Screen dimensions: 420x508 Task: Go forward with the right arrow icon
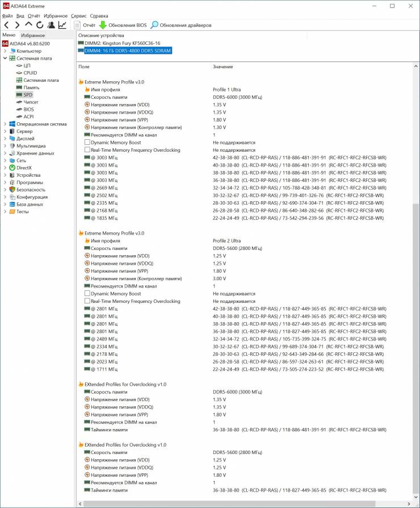[x=17, y=25]
